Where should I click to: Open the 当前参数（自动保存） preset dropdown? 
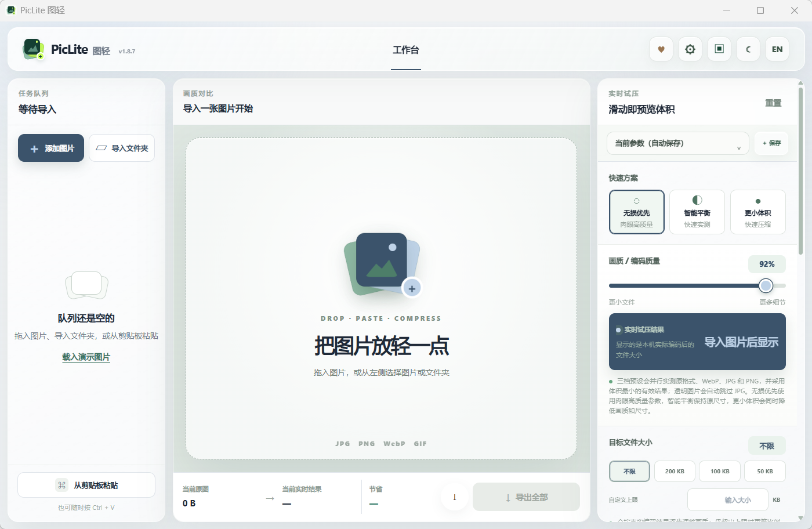point(678,143)
